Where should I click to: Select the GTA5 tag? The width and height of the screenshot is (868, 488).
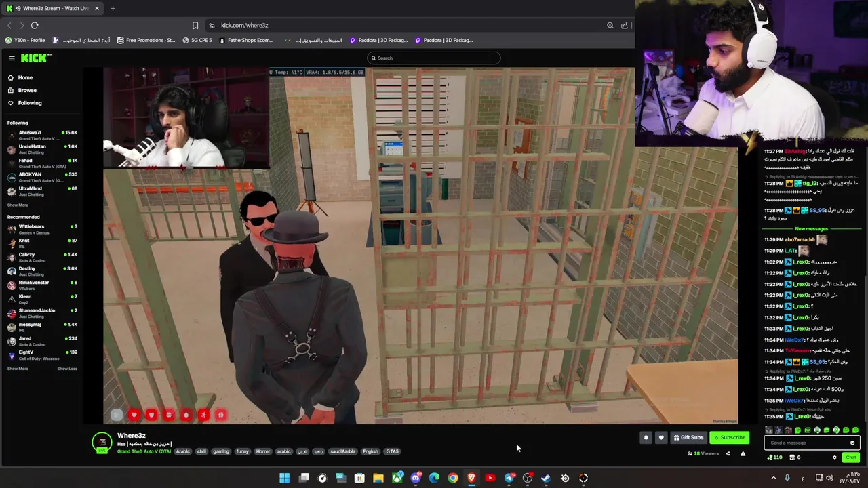tap(392, 451)
